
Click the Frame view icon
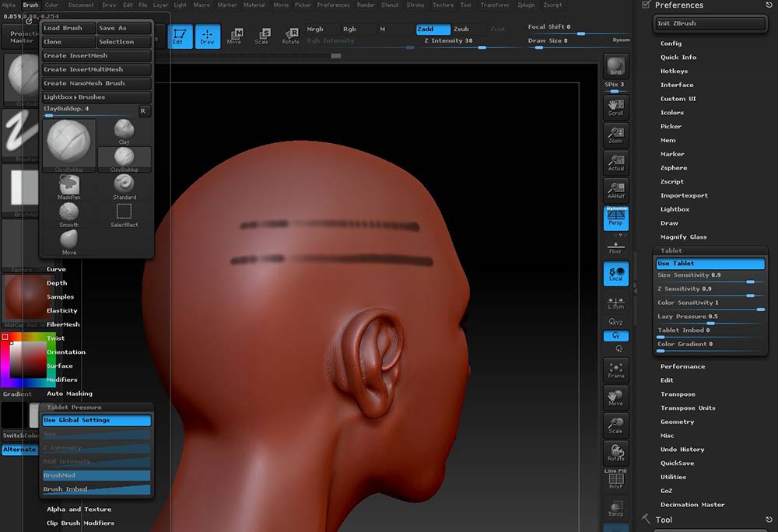click(615, 369)
